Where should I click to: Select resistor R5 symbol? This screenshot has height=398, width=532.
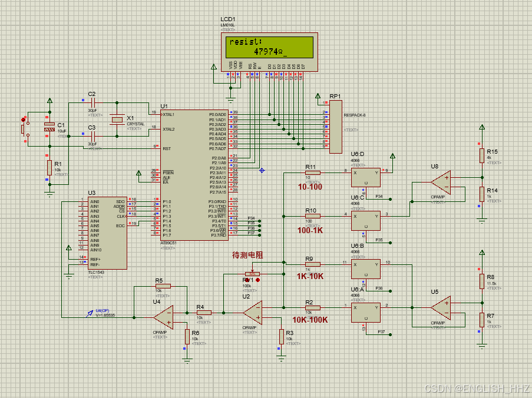point(163,286)
